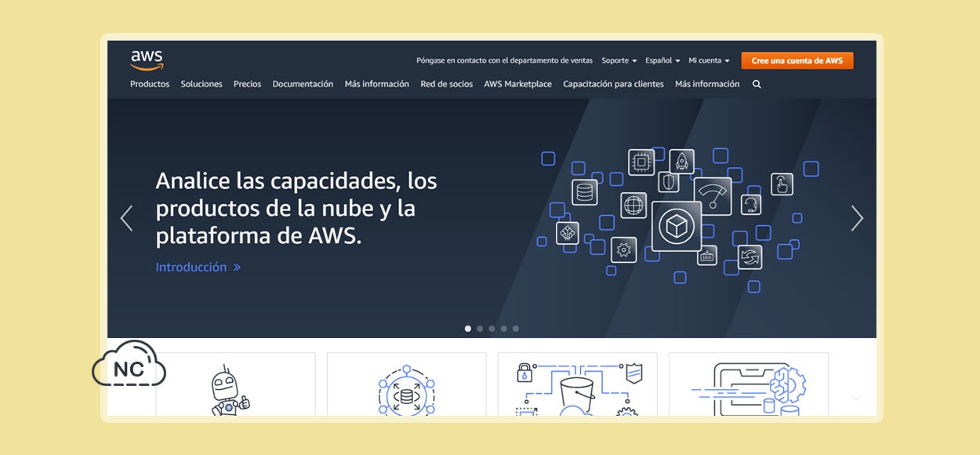
Task: Select the first carousel dot
Action: click(x=468, y=329)
